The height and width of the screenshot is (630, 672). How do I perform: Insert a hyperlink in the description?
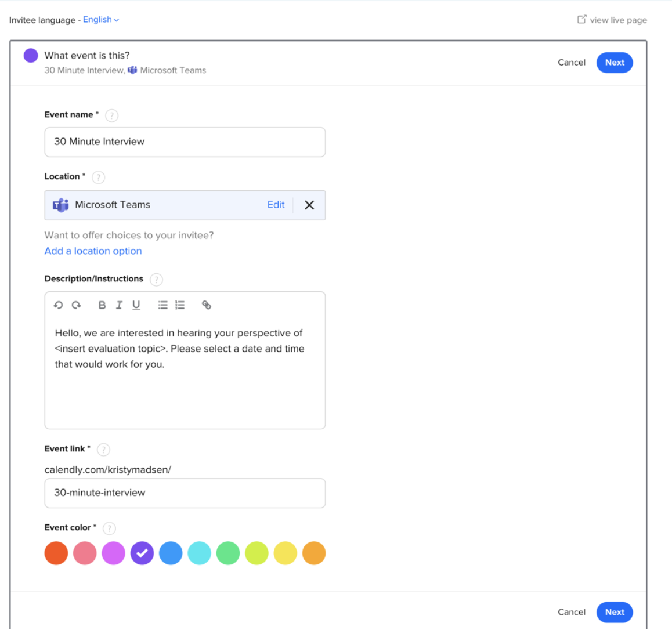coord(207,305)
